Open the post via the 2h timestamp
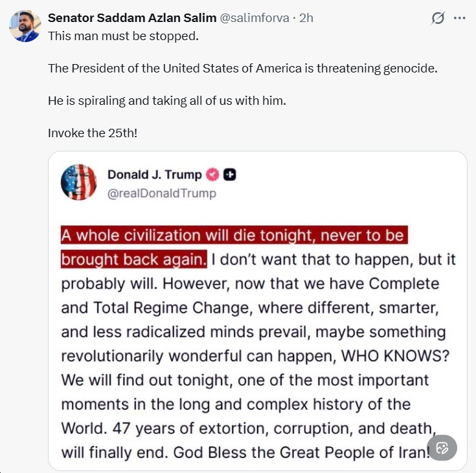 coord(306,18)
